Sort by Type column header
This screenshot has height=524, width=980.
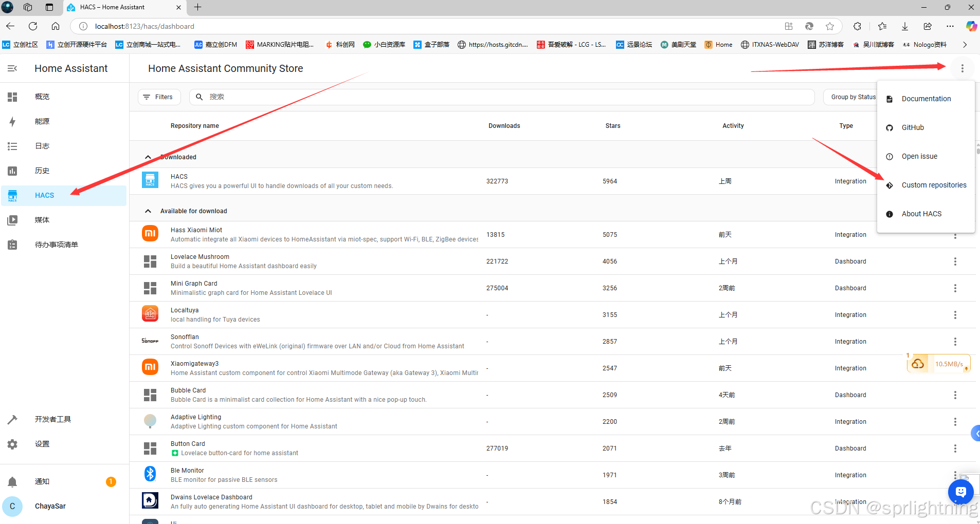click(x=846, y=126)
